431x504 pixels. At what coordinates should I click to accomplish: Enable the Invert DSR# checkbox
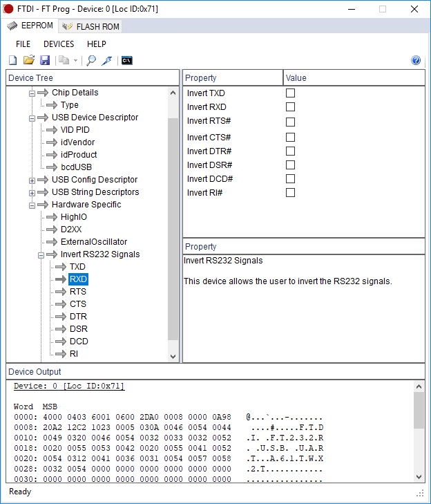pos(290,165)
